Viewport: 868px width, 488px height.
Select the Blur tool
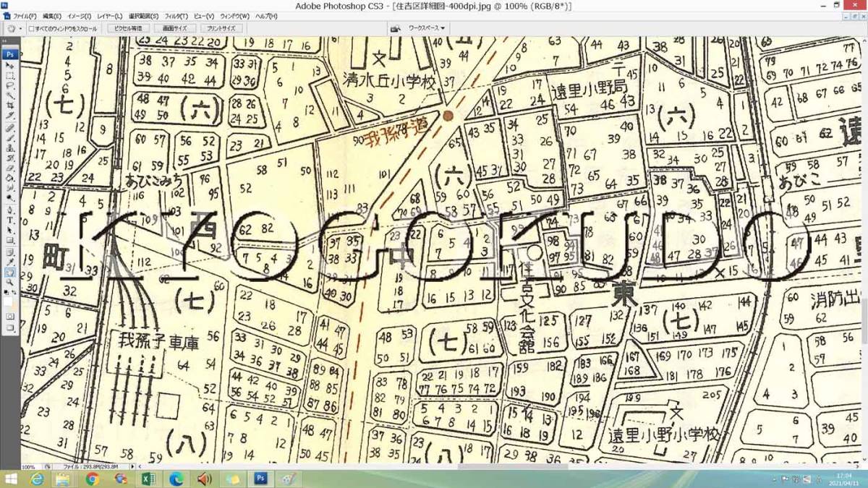[x=10, y=188]
